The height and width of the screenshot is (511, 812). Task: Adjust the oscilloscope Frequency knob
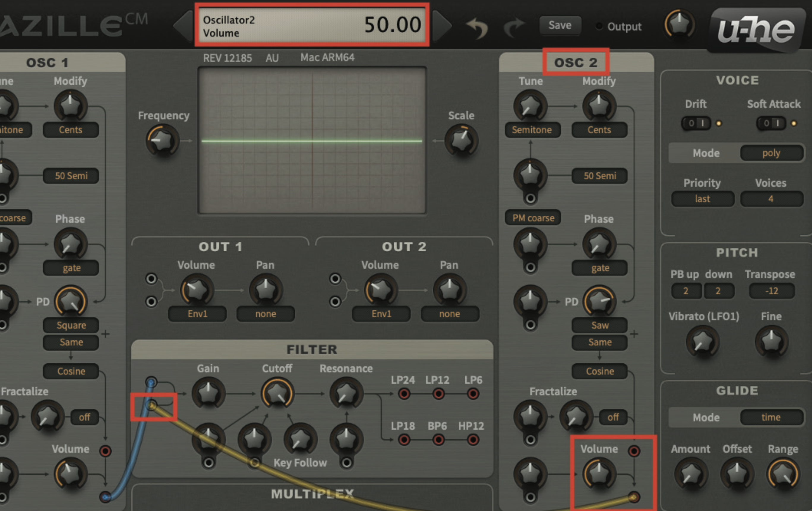[162, 140]
